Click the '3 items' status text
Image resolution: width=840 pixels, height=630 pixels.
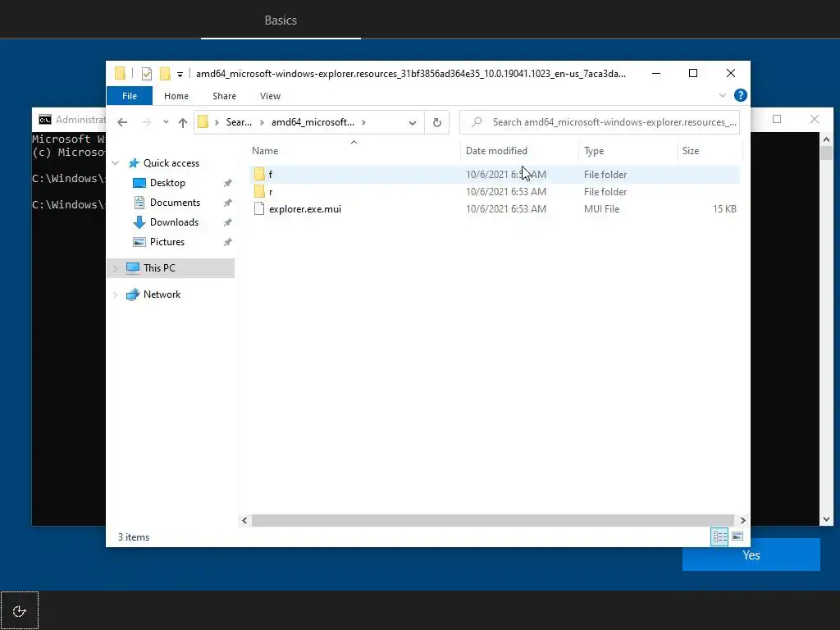(x=134, y=536)
